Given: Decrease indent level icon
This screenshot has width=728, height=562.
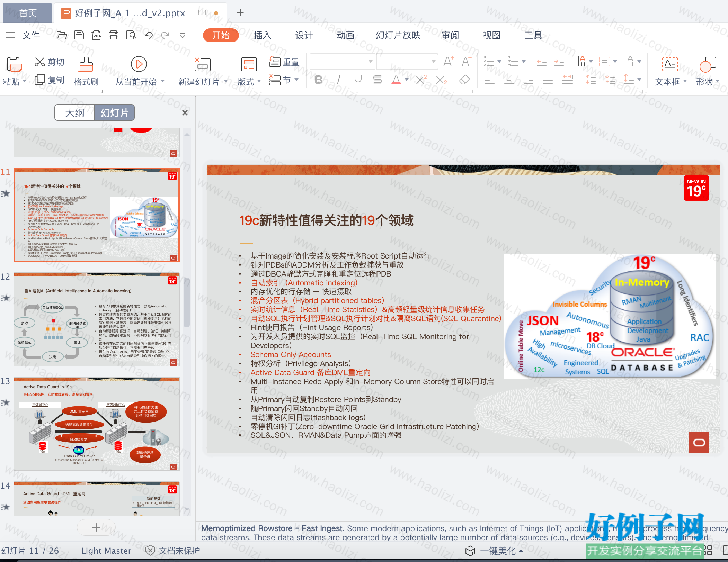Looking at the screenshot, I should pyautogui.click(x=542, y=62).
